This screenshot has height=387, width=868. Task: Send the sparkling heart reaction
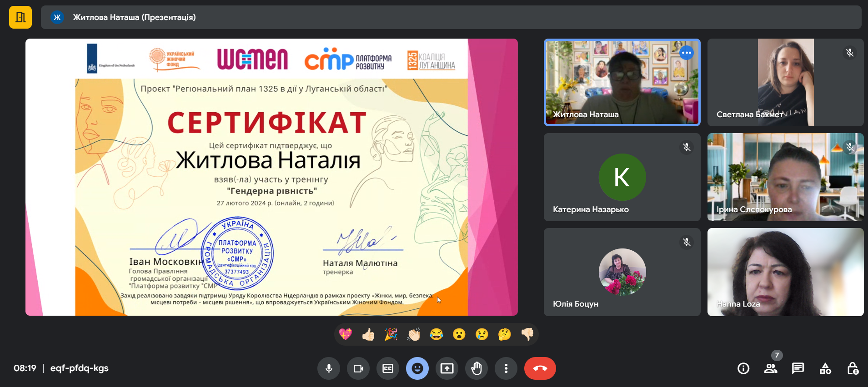[346, 335]
